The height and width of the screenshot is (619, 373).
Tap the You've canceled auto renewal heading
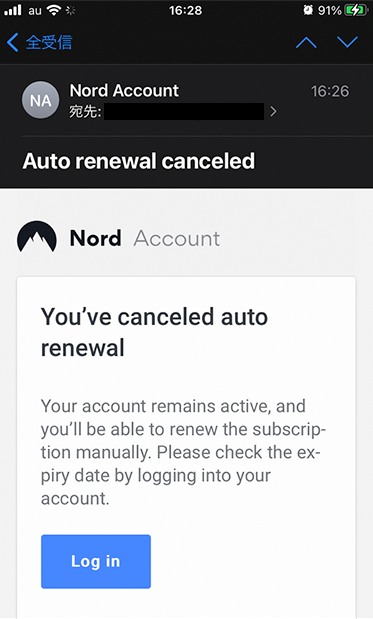coord(154,332)
